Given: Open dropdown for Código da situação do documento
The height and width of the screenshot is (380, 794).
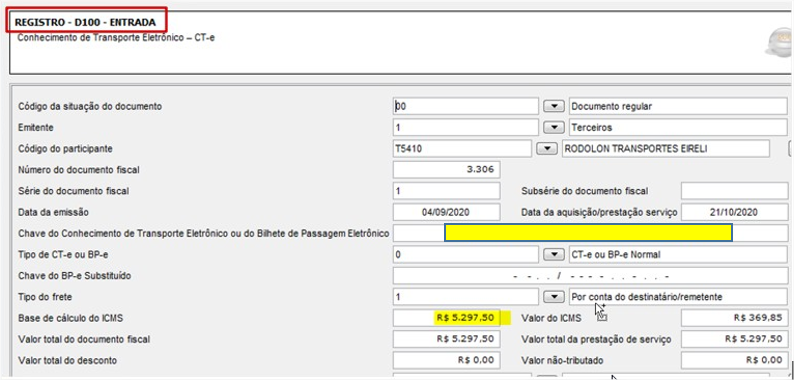Looking at the screenshot, I should pyautogui.click(x=554, y=106).
